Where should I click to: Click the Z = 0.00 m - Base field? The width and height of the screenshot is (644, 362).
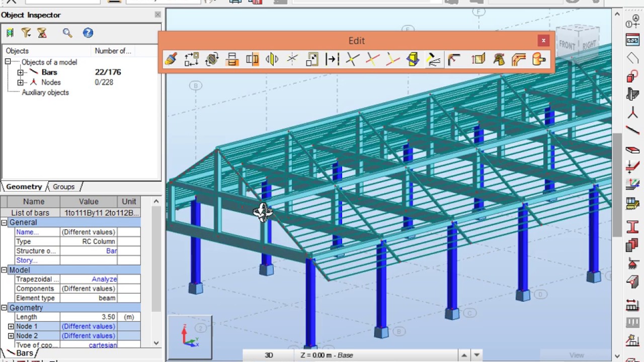(x=377, y=355)
